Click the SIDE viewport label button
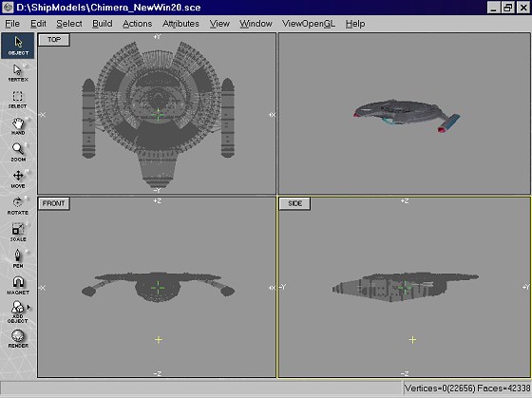 pos(294,203)
